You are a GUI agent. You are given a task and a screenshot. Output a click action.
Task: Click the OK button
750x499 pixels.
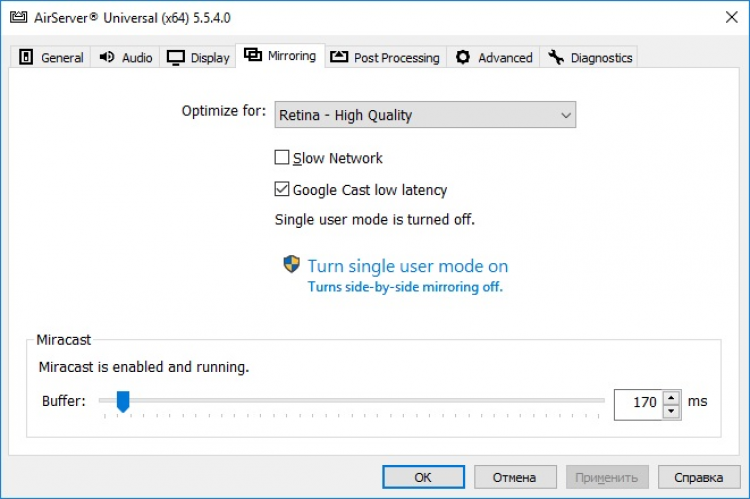423,477
